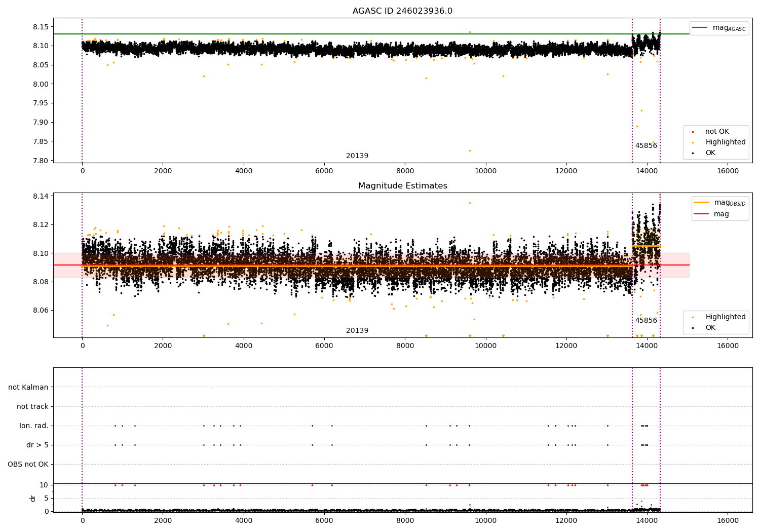Click the "dr > 5" row label
This screenshot has width=760, height=532.
click(37, 445)
